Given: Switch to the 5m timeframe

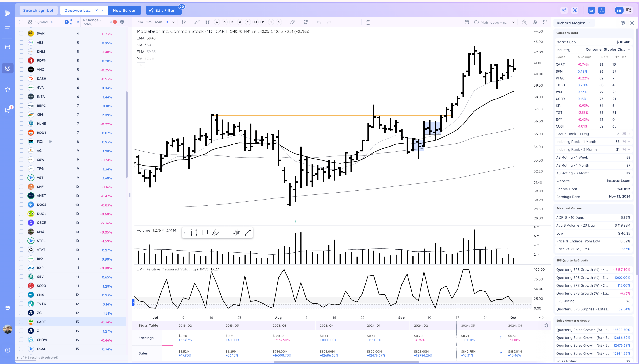Looking at the screenshot, I should pyautogui.click(x=149, y=22).
